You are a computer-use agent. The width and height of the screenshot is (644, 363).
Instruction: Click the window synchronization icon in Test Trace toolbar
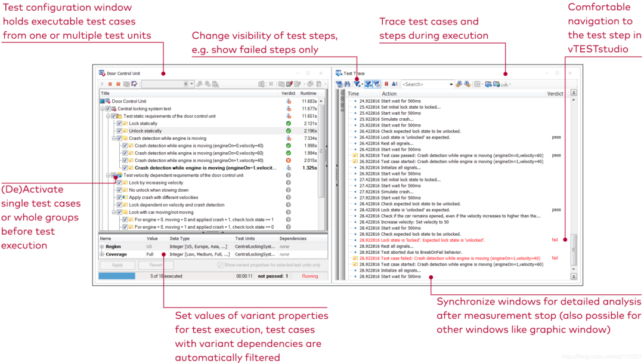point(488,84)
